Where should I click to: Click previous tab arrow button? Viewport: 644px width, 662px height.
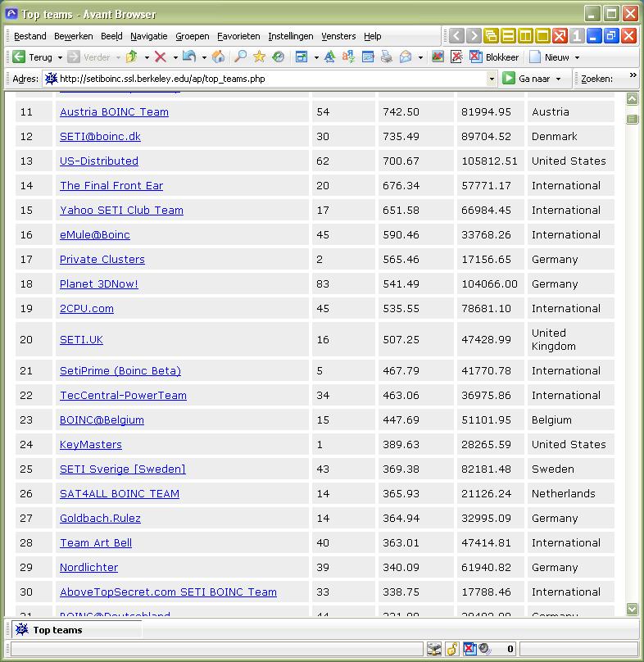[x=456, y=36]
